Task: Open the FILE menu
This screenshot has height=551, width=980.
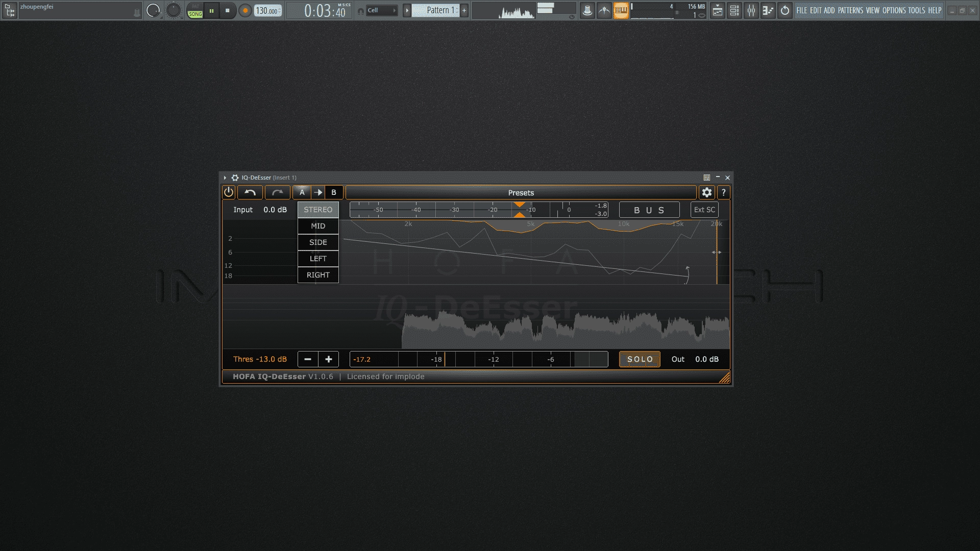Action: point(802,10)
